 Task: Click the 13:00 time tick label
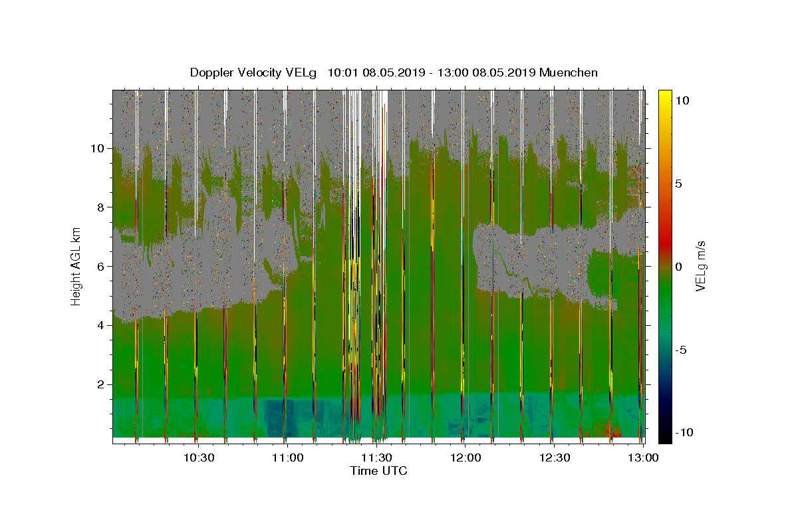644,458
